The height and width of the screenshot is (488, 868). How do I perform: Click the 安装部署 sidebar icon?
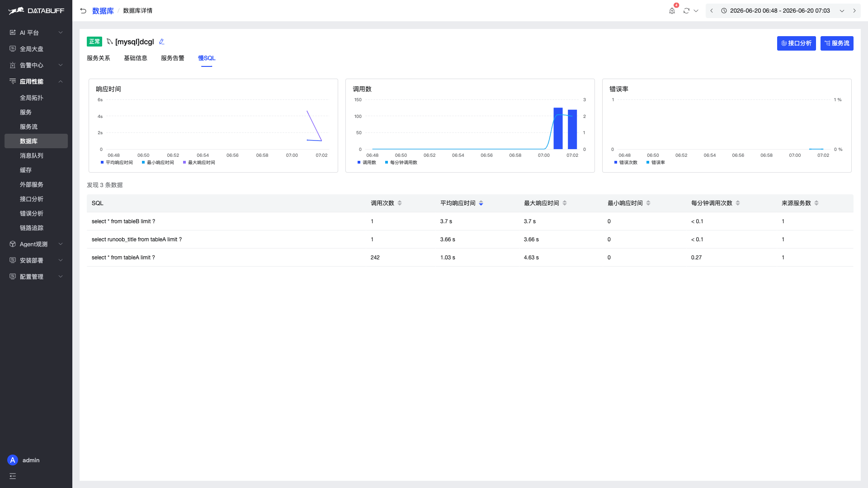point(13,260)
